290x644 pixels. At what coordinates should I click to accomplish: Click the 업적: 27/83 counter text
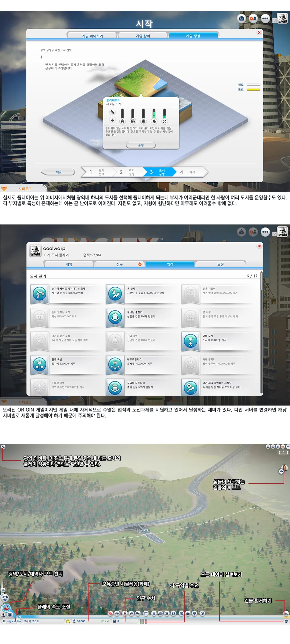click(x=92, y=255)
